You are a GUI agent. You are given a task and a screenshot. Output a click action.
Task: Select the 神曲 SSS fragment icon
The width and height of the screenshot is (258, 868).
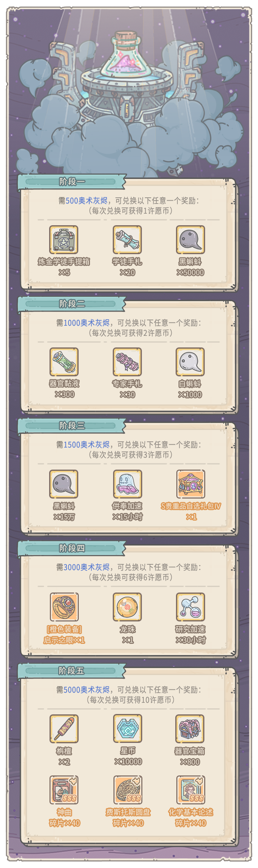(x=64, y=790)
